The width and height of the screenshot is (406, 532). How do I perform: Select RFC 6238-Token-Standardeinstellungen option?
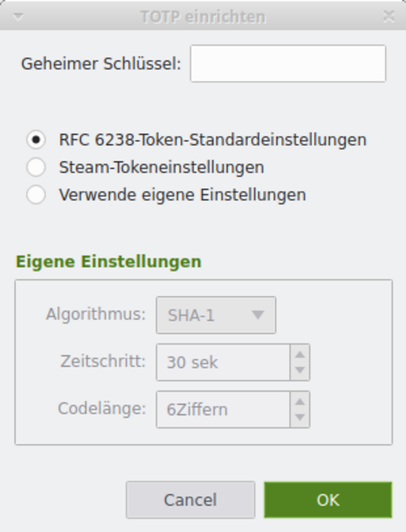36,139
